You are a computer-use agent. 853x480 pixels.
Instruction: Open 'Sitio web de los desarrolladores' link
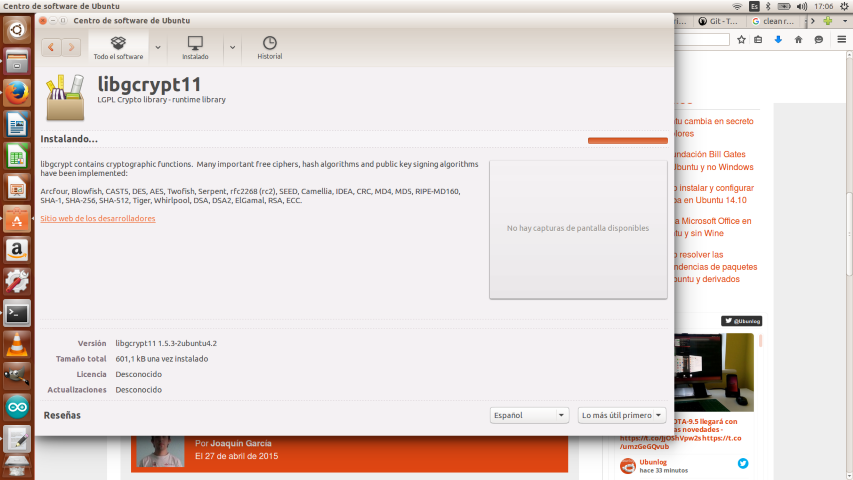coord(98,218)
